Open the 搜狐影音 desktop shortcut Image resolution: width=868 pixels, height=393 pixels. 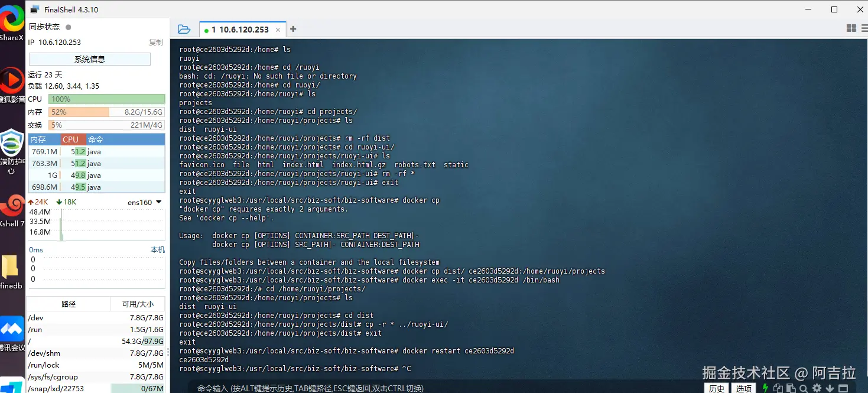(x=12, y=85)
